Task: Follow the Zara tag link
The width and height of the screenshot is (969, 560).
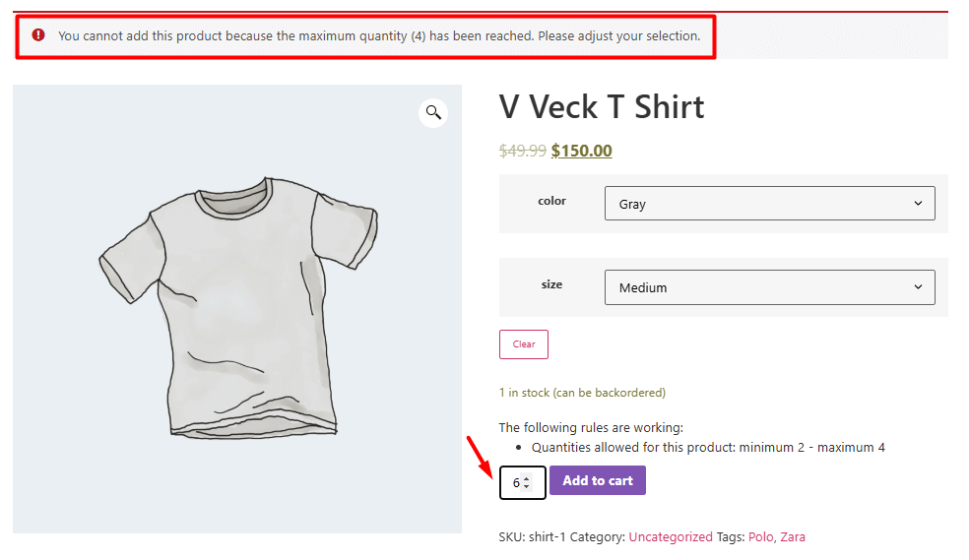Action: [793, 537]
